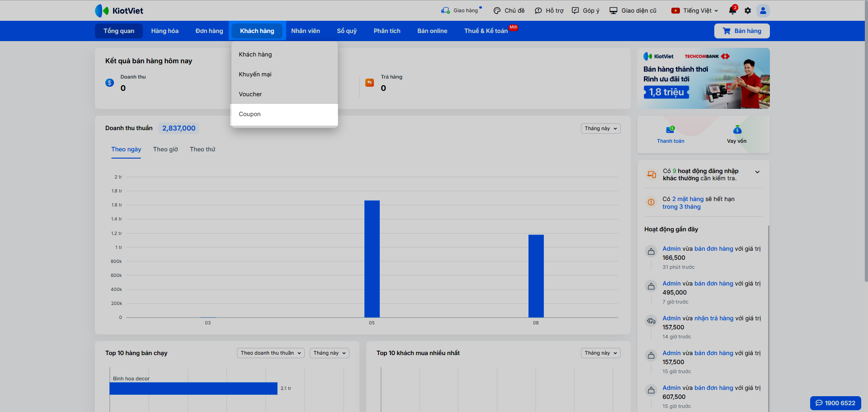The height and width of the screenshot is (412, 868).
Task: Switch to the Theo thứ tab
Action: [203, 150]
